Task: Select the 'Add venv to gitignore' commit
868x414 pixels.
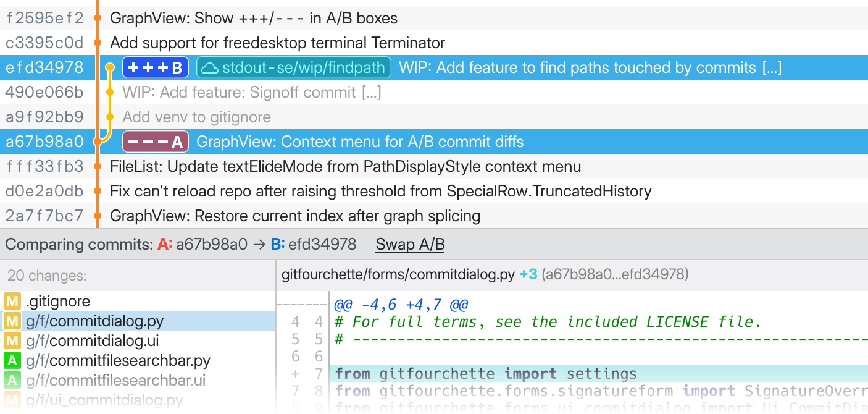Action: tap(196, 117)
